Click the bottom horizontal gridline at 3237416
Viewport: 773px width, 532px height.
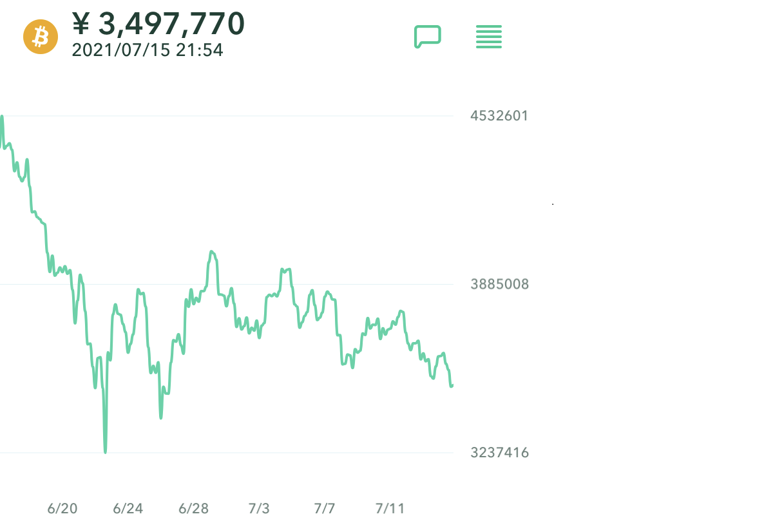(x=258, y=453)
